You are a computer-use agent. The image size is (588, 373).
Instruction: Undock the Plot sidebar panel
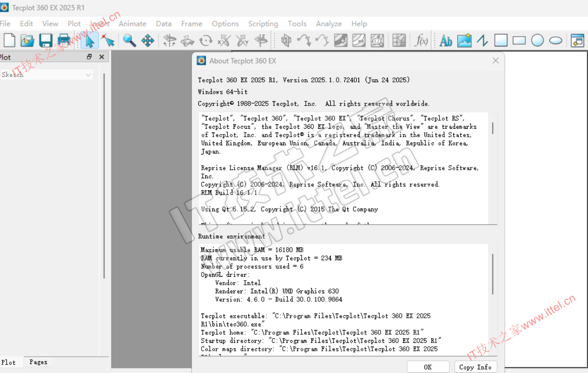pyautogui.click(x=90, y=57)
